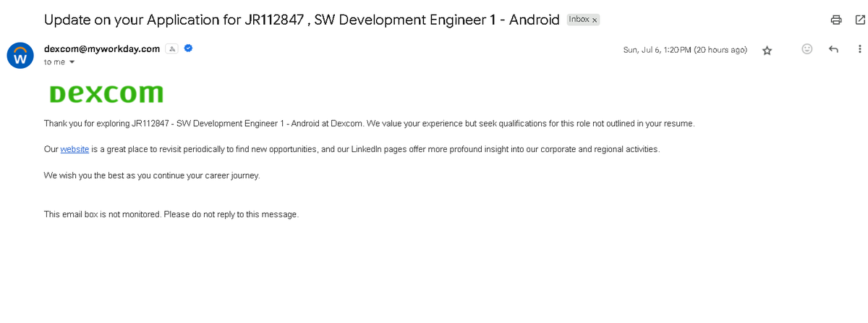The width and height of the screenshot is (868, 323).
Task: Remove the Inbox label with its x
Action: [595, 20]
